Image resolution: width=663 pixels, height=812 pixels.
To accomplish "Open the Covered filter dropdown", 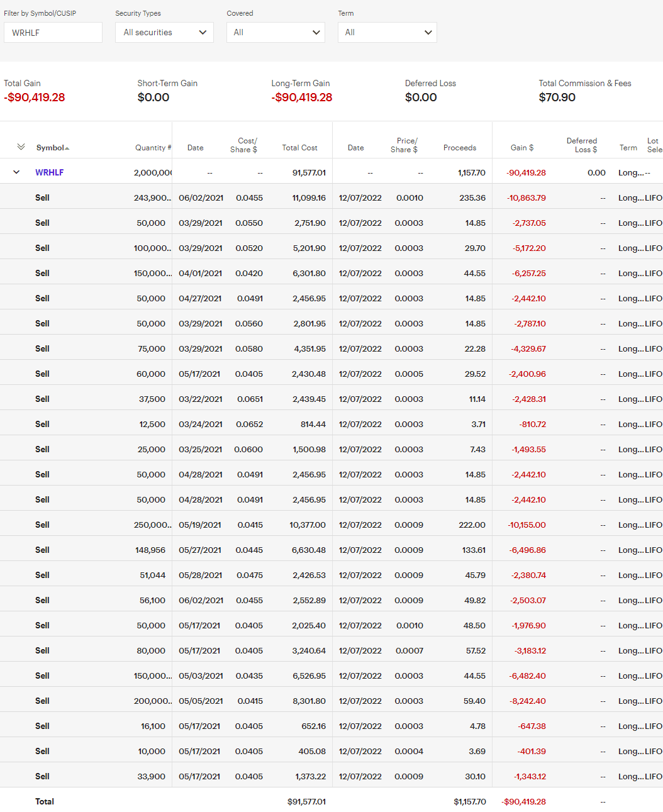I will point(276,33).
